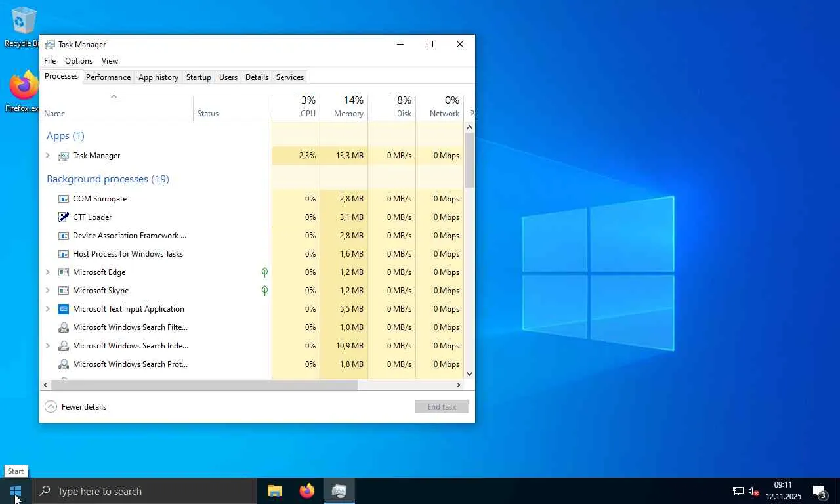Select the Apps (1) group heading
This screenshot has height=504, width=840.
[x=66, y=136]
